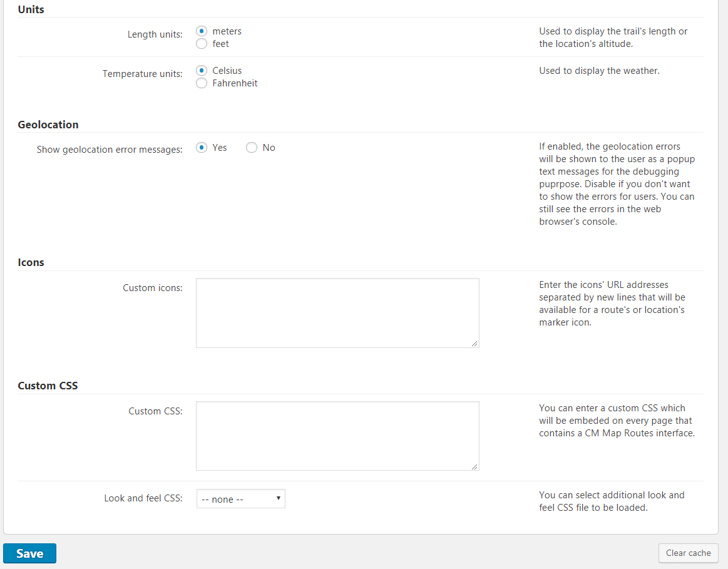Choose feet as the length unit
Viewport: 728px width, 569px height.
click(202, 44)
